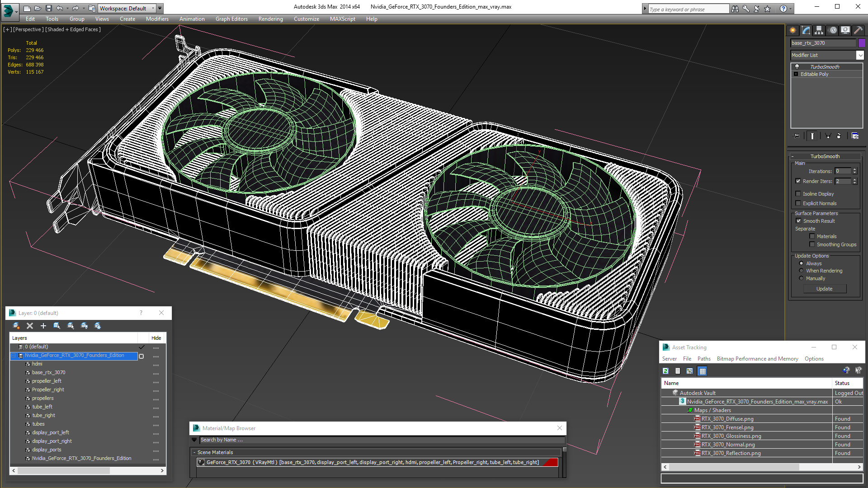Open the Paths menu in Asset Tracking

tap(704, 359)
